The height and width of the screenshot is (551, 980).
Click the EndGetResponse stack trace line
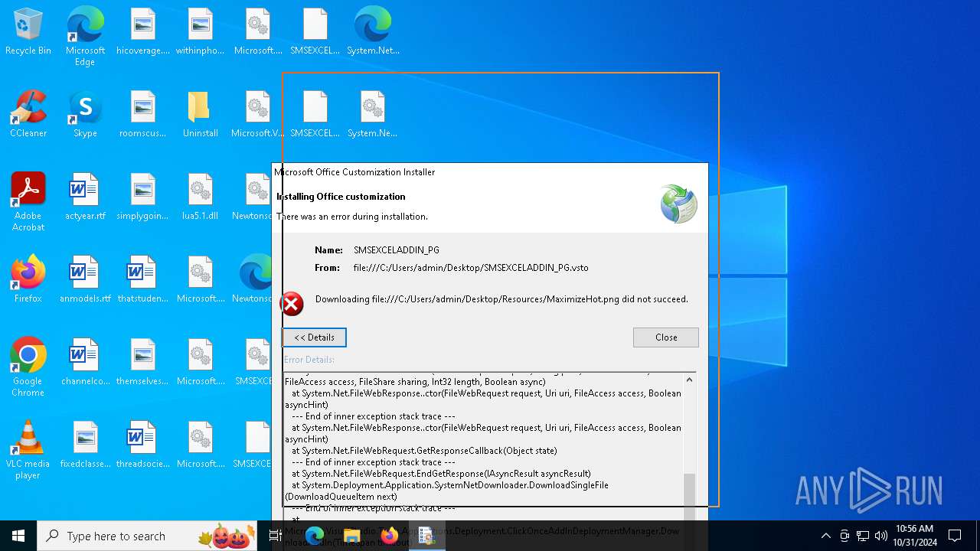441,474
